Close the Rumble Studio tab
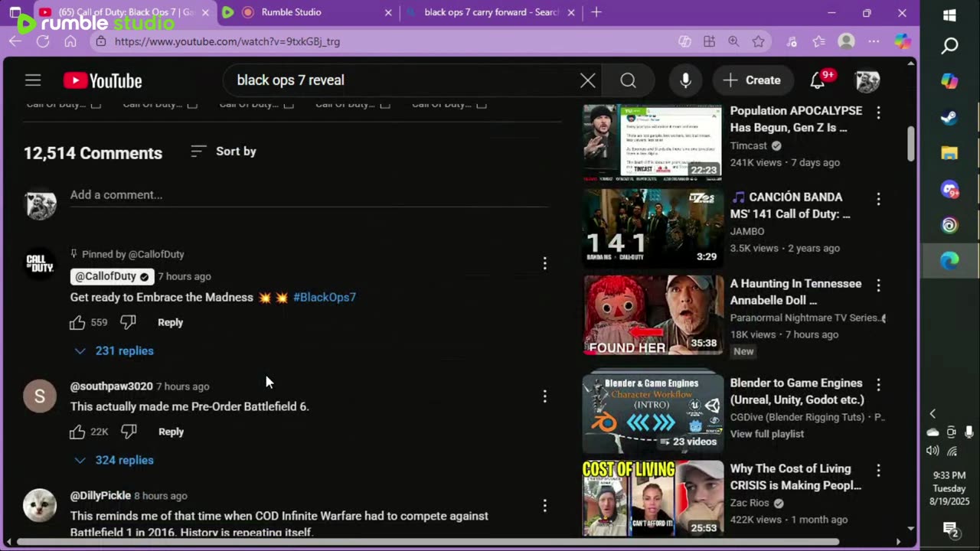Screen dimensions: 980x551 388,12
